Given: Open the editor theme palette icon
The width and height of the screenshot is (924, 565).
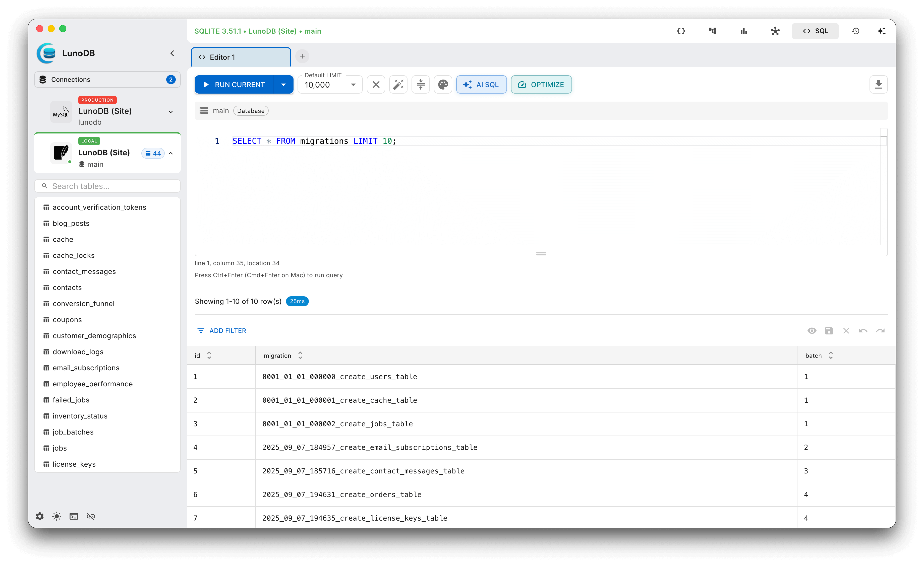Looking at the screenshot, I should point(443,85).
